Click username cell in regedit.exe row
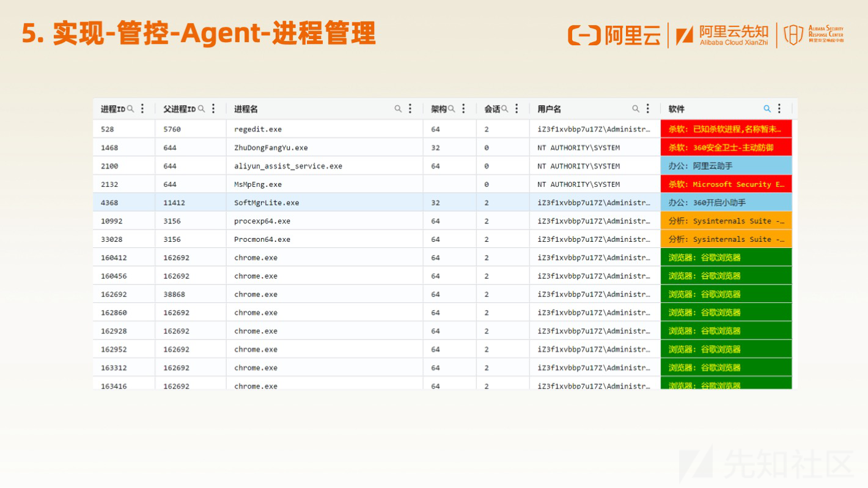 pos(594,129)
